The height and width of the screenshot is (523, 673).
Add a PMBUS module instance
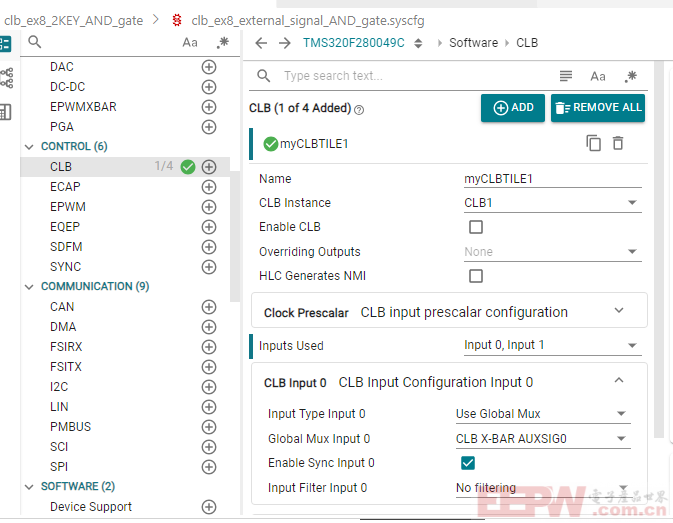tap(209, 427)
